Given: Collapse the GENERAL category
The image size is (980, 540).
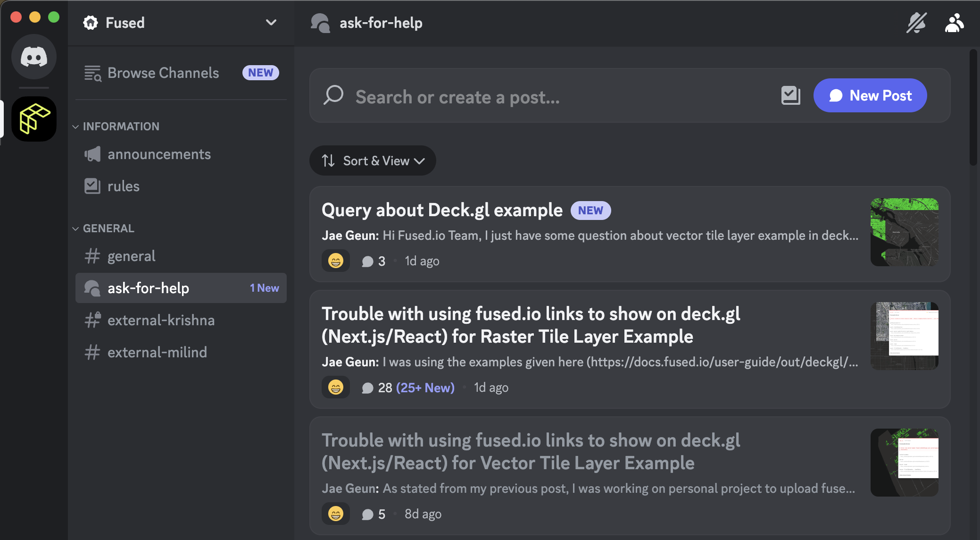Looking at the screenshot, I should (76, 228).
